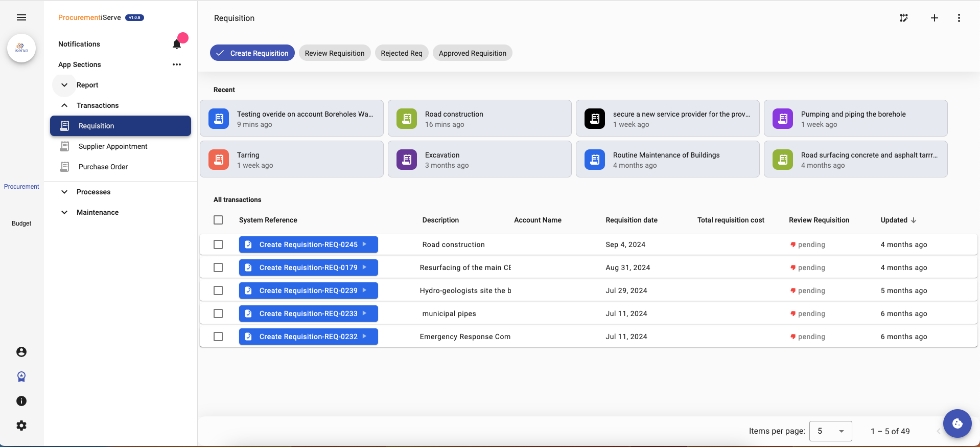
Task: Toggle the select-all header checkbox
Action: tap(218, 220)
